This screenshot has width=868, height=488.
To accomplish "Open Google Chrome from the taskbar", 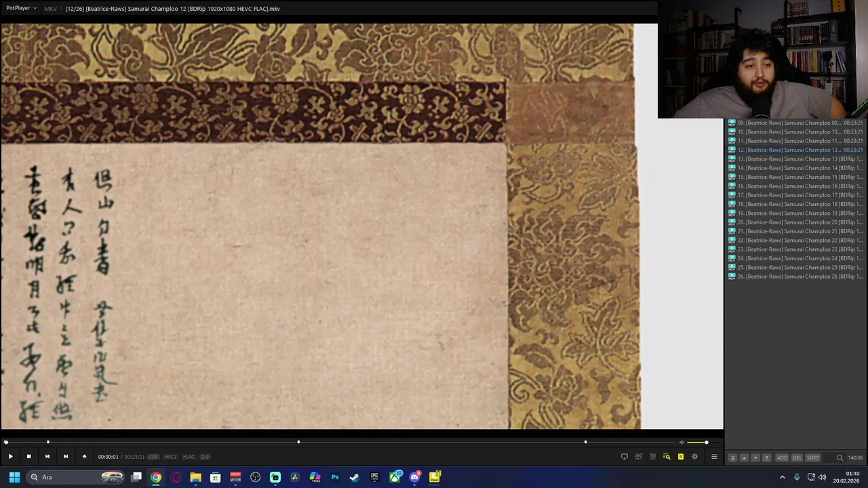I will 156,477.
